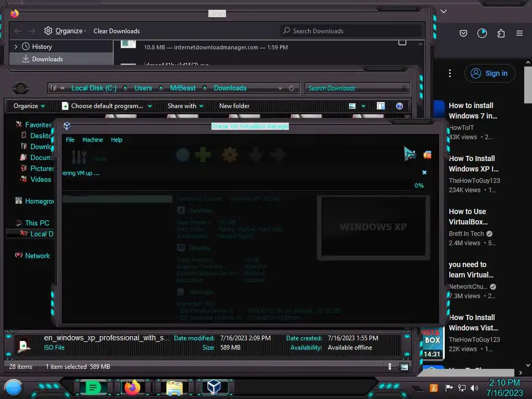Select This PC in Explorer sidebar
This screenshot has width=532, height=399.
point(37,223)
